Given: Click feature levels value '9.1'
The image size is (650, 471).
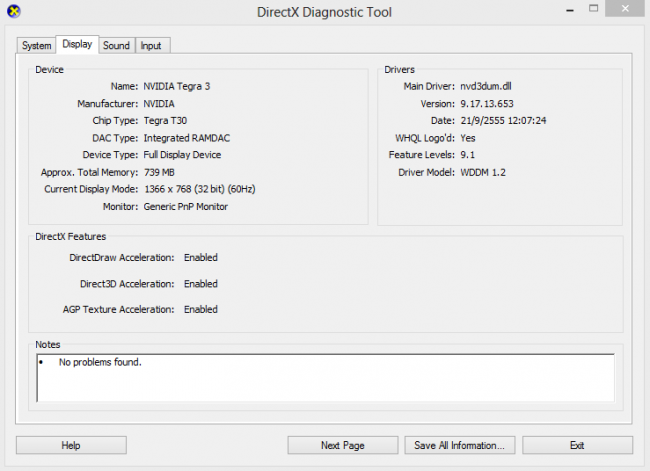Looking at the screenshot, I should pyautogui.click(x=468, y=155).
